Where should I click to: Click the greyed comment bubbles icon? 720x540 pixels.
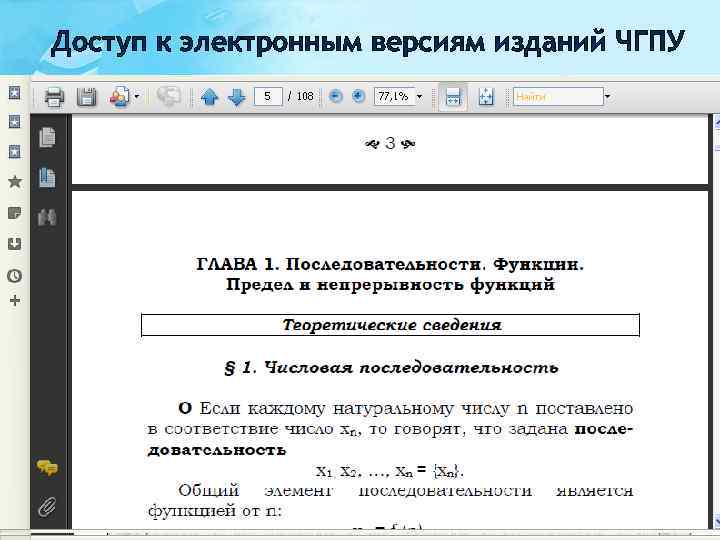tap(169, 96)
